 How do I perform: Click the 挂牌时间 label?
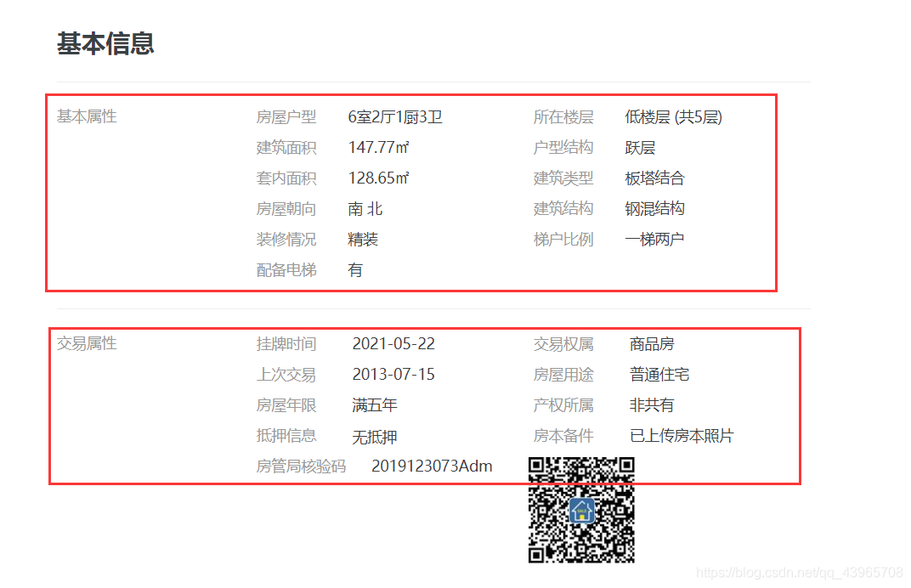[286, 343]
